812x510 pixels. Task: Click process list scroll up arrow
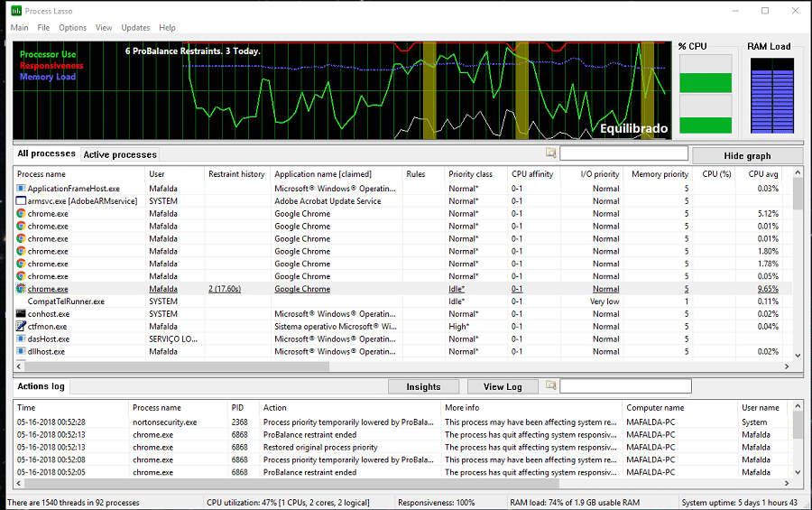798,172
